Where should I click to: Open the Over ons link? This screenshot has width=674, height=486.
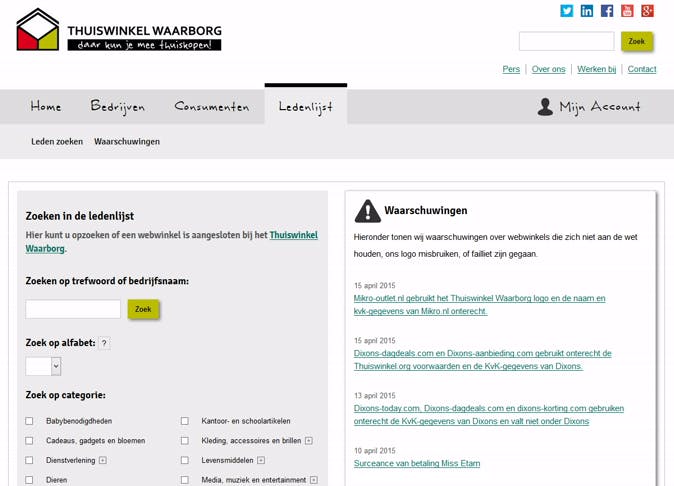(x=548, y=69)
